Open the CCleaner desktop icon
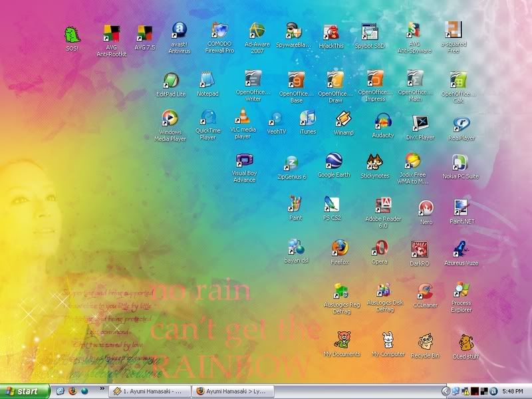 [x=424, y=291]
